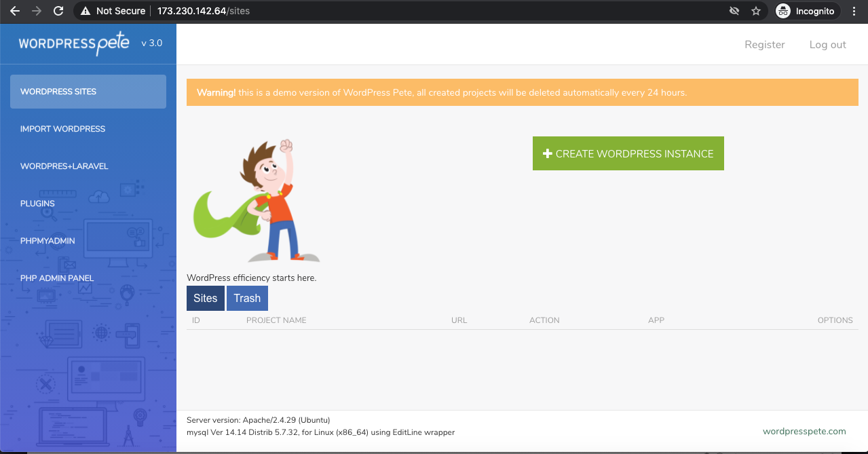Click the browser back arrow
The height and width of the screenshot is (454, 868).
[14, 11]
